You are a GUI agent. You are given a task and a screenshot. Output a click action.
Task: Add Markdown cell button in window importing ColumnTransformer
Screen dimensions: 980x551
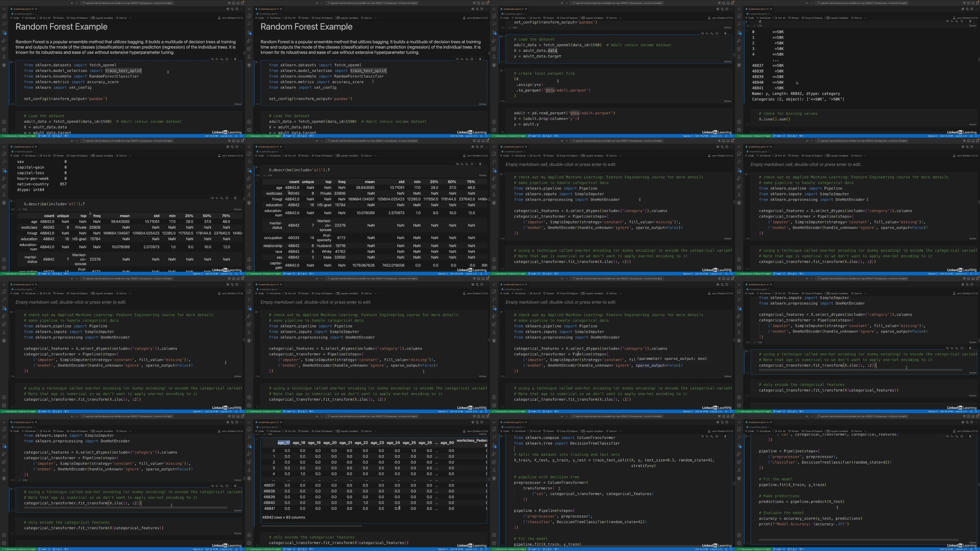pyautogui.click(x=518, y=431)
